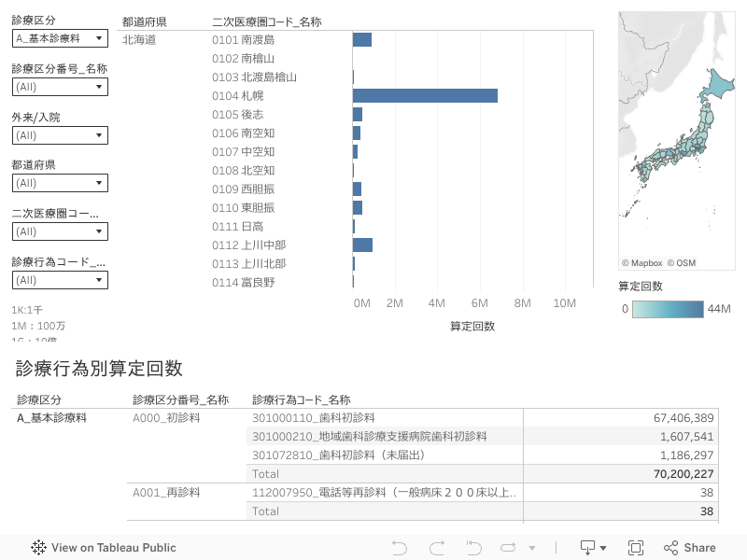Open the 診療行為コード filter dropdown
Image resolution: width=747 pixels, height=560 pixels.
click(x=60, y=280)
